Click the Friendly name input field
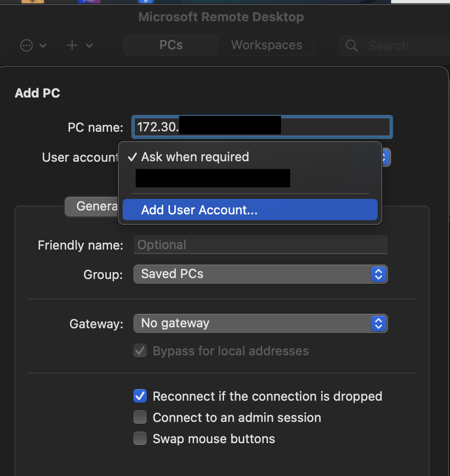450x476 pixels. tap(260, 245)
